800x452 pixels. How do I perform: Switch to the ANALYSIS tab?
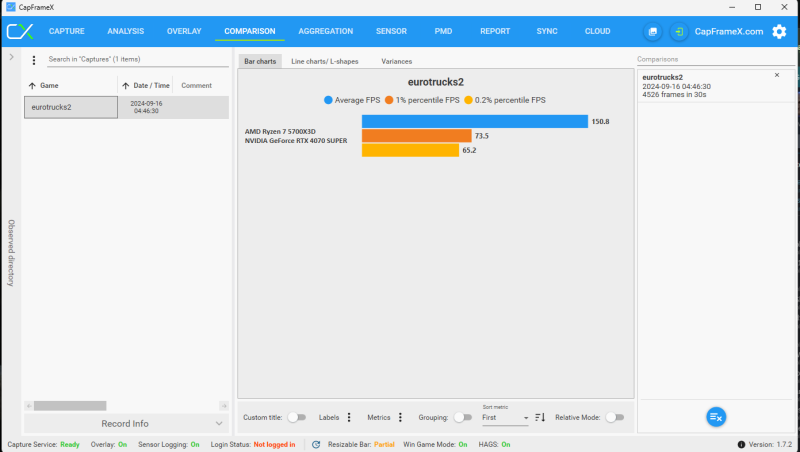pyautogui.click(x=126, y=31)
